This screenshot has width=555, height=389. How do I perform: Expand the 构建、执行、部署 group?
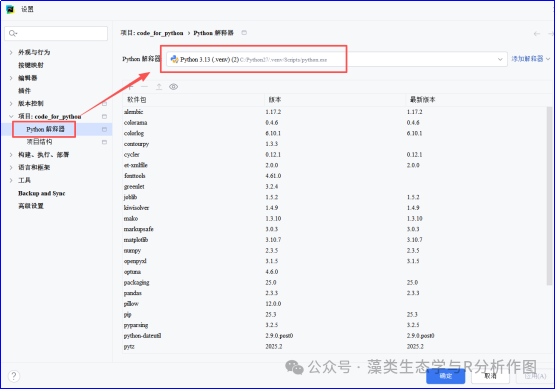pos(11,155)
